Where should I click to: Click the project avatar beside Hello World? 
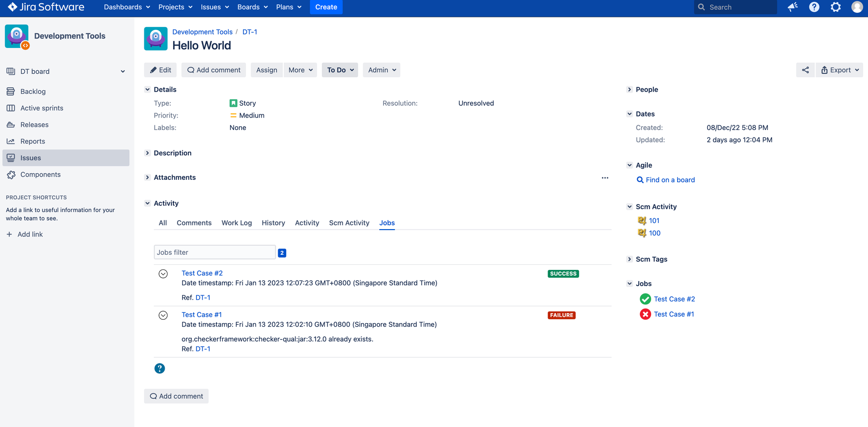click(156, 38)
